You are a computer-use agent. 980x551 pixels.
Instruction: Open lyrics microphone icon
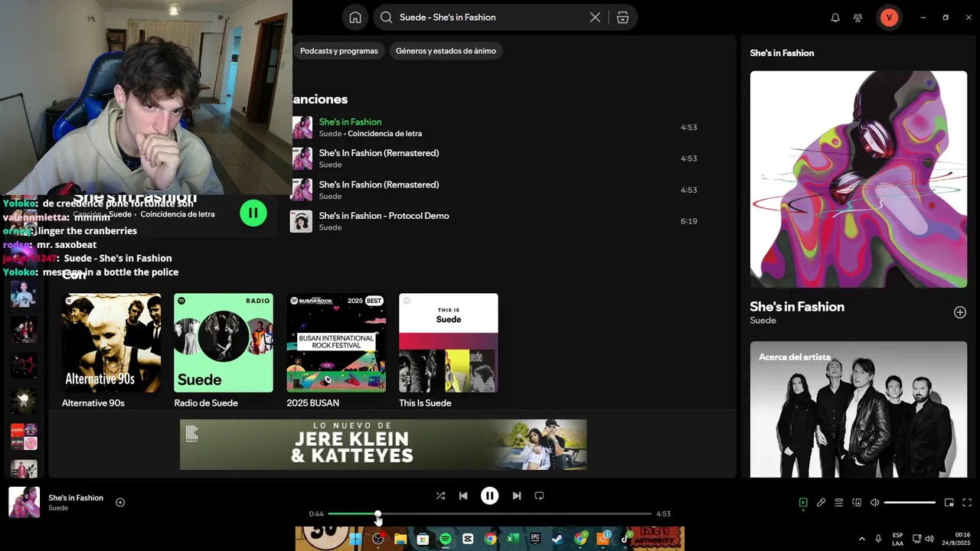coord(821,503)
